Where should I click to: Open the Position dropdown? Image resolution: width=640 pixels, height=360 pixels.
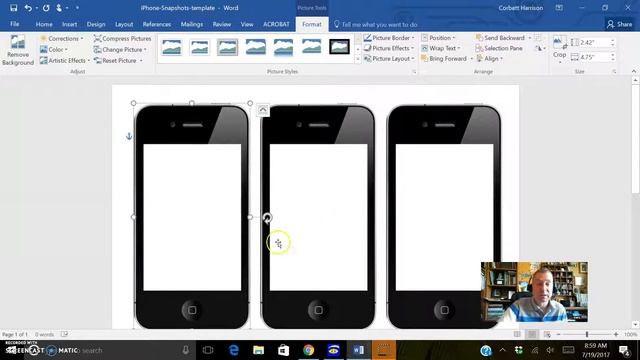coord(438,38)
